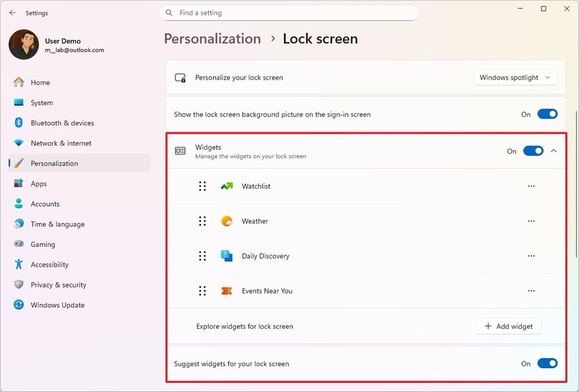This screenshot has height=392, width=579.
Task: Click the Add widget button
Action: 508,326
